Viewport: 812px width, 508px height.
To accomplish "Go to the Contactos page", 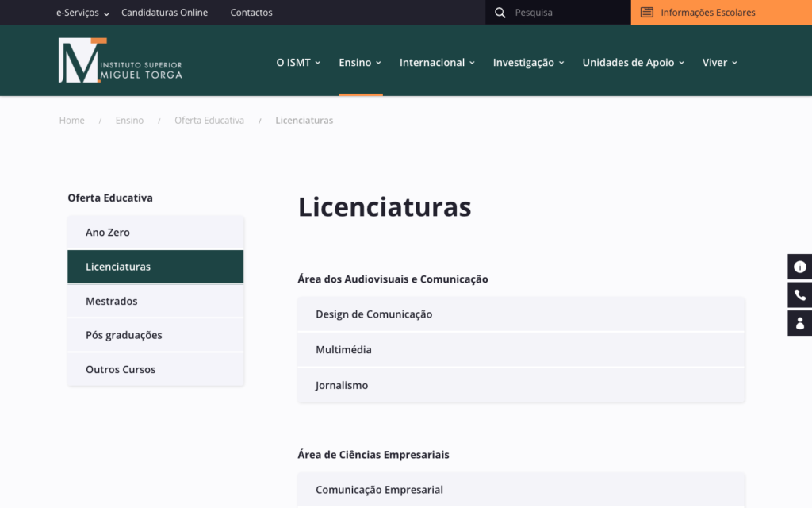I will pos(251,13).
